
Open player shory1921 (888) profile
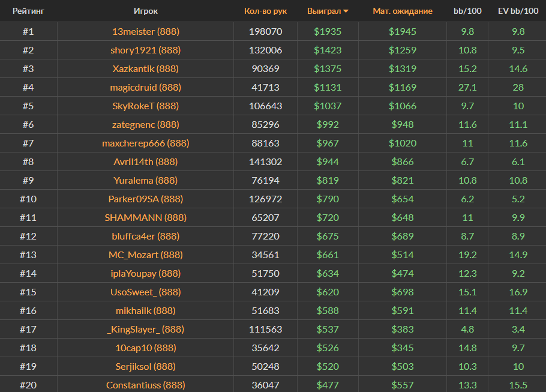click(x=146, y=50)
